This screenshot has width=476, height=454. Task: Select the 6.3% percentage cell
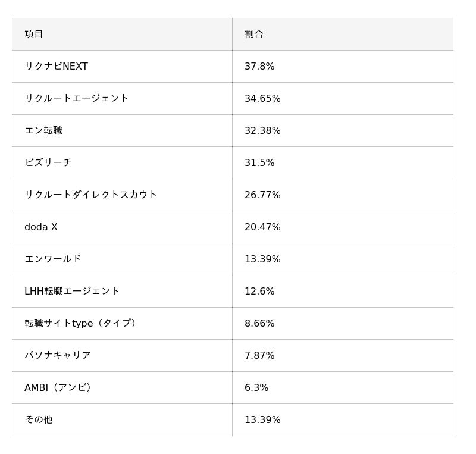point(256,388)
